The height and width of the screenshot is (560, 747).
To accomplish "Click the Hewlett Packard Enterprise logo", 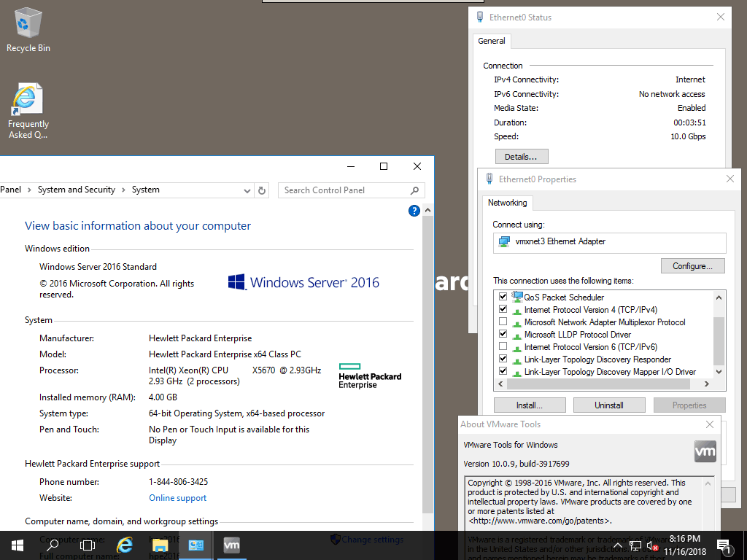I will tap(370, 376).
